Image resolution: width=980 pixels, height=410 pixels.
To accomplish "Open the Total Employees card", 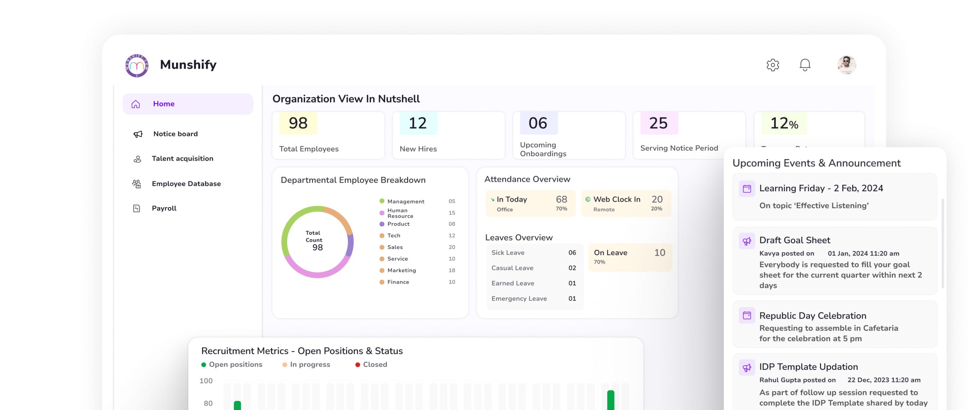I will point(328,135).
